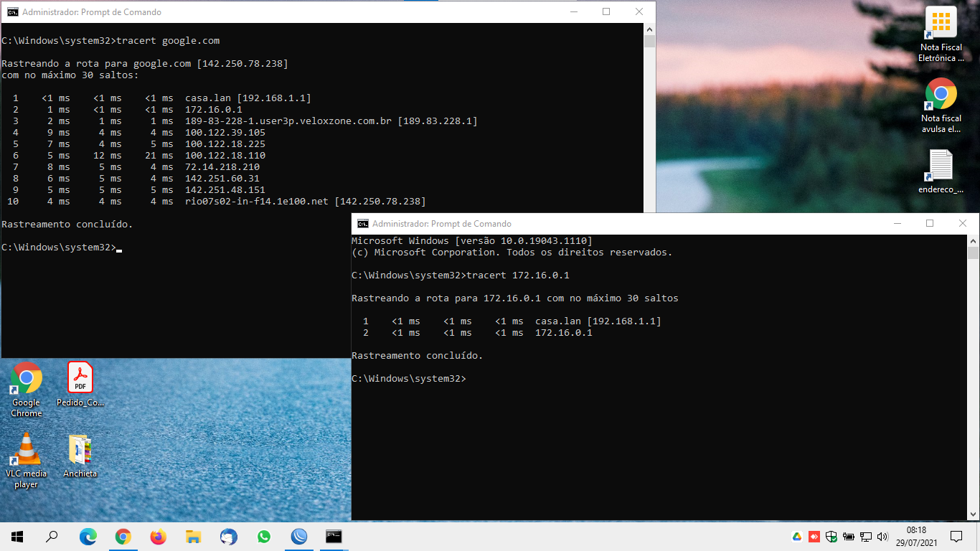980x551 pixels.
Task: Select the Anchieta folder on the desktop
Action: point(80,455)
